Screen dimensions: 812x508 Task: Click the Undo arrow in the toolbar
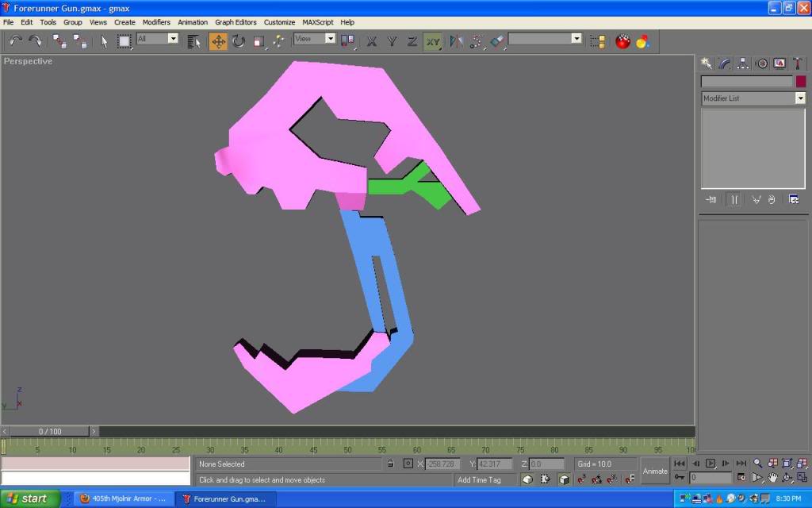[x=16, y=40]
